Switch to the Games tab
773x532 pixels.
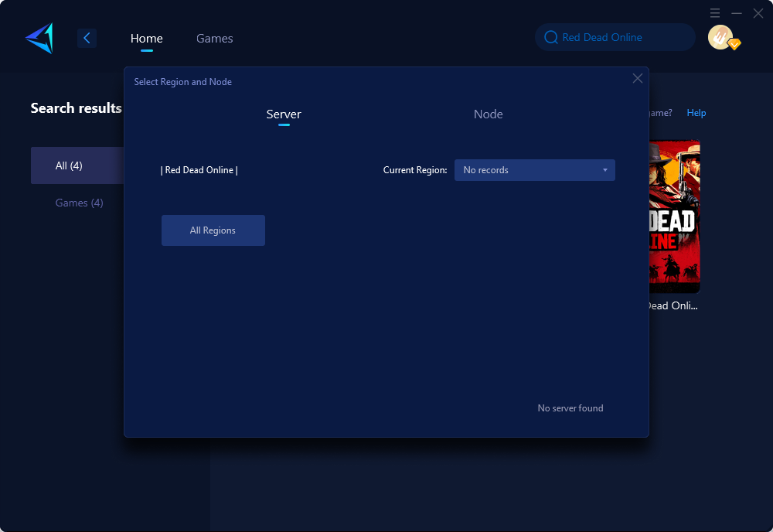(x=214, y=39)
